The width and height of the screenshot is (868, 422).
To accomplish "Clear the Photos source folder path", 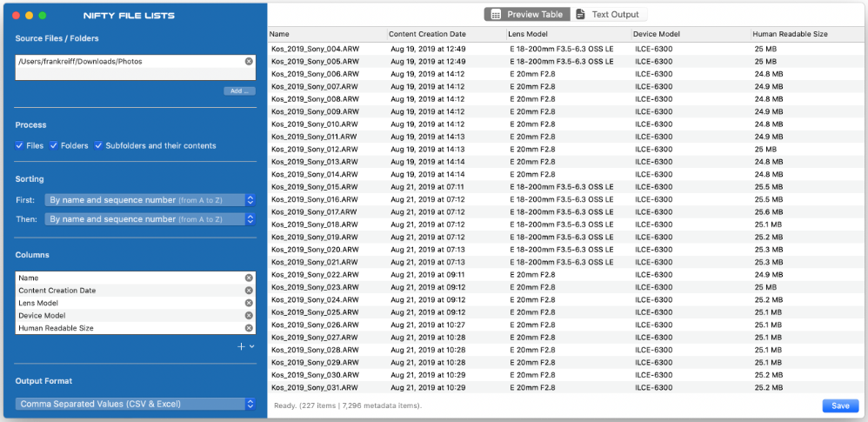I will (x=249, y=62).
